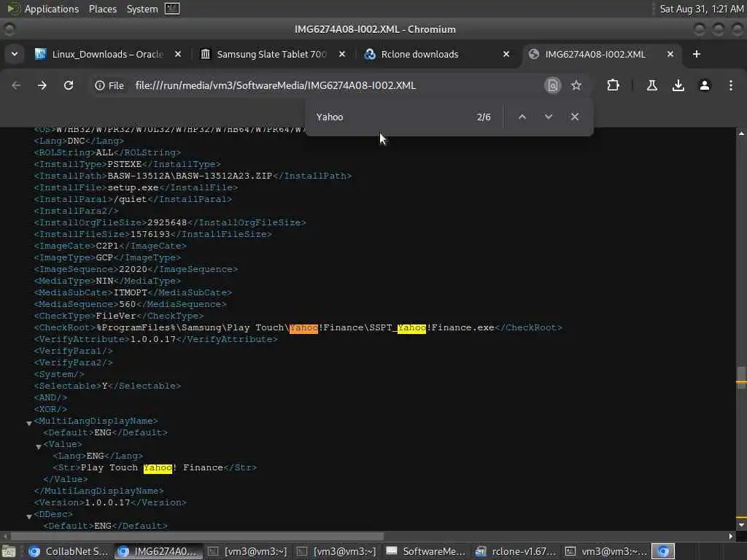Open a new tab with plus button
747x560 pixels.
click(x=697, y=54)
